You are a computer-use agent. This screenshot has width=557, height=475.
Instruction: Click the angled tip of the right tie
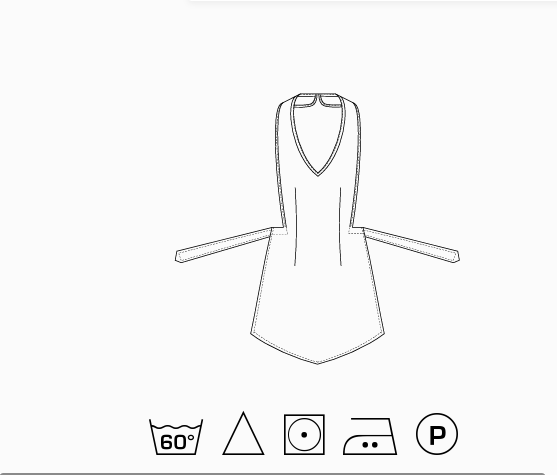coord(456,257)
